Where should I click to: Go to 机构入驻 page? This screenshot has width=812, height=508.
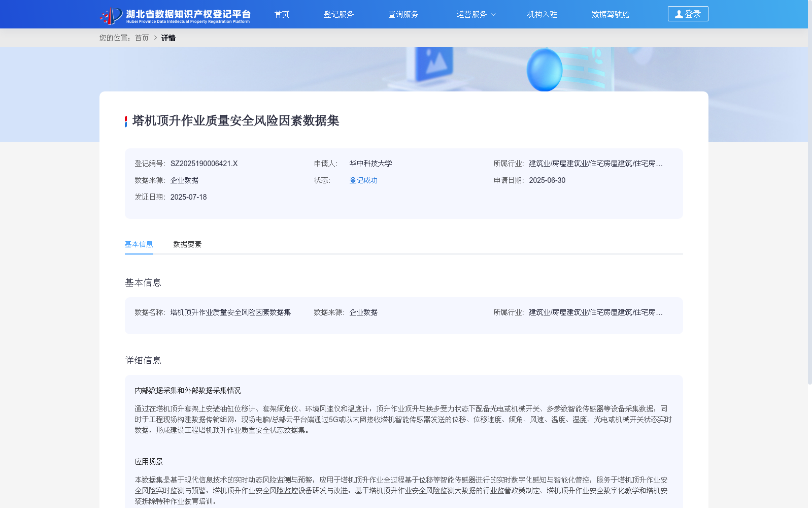pyautogui.click(x=543, y=14)
